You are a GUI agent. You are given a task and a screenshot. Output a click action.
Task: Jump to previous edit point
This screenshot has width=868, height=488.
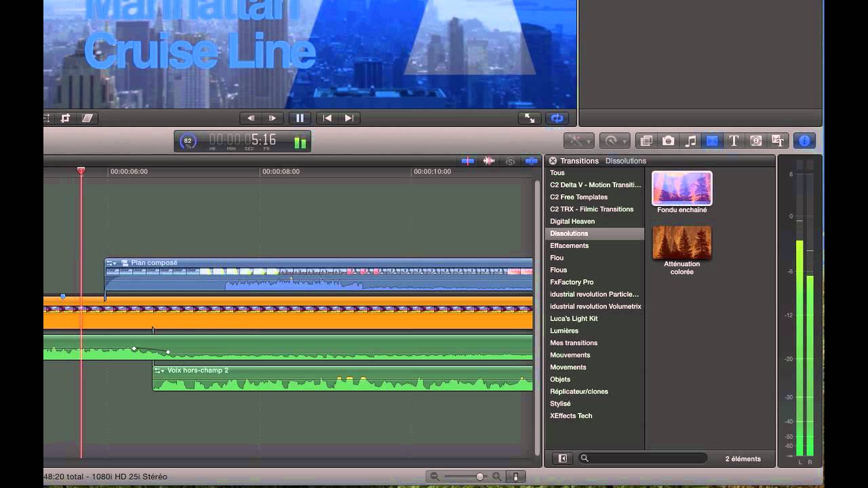pos(328,118)
